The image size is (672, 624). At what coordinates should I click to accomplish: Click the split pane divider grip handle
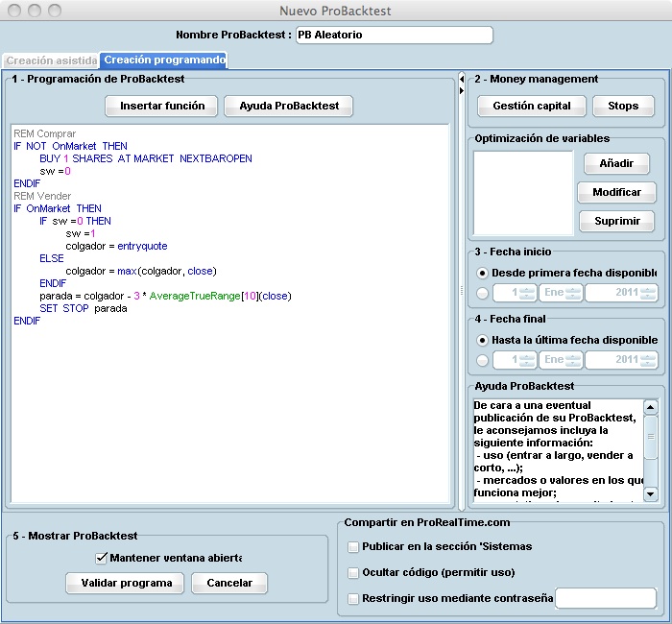461,289
